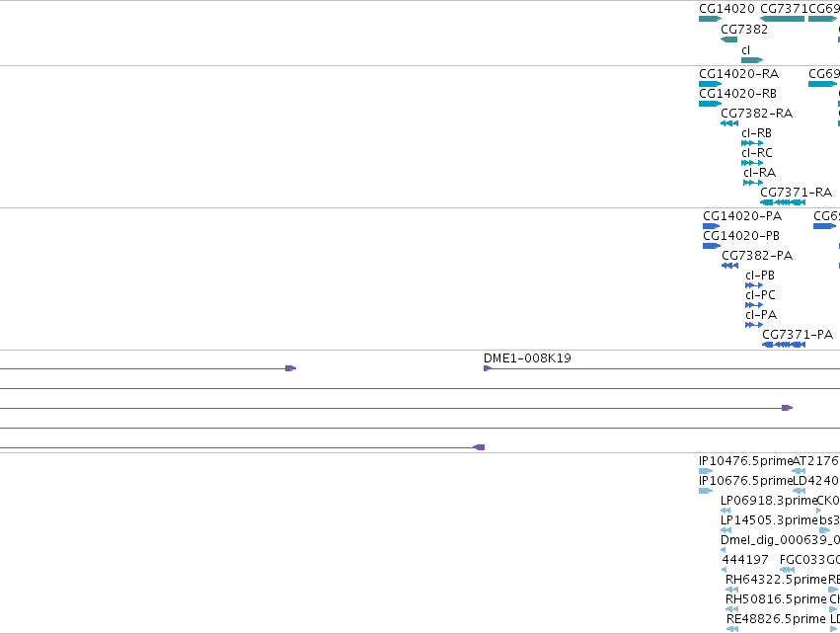Open transcript CG14020-RA
The height and width of the screenshot is (634, 840).
click(x=710, y=84)
